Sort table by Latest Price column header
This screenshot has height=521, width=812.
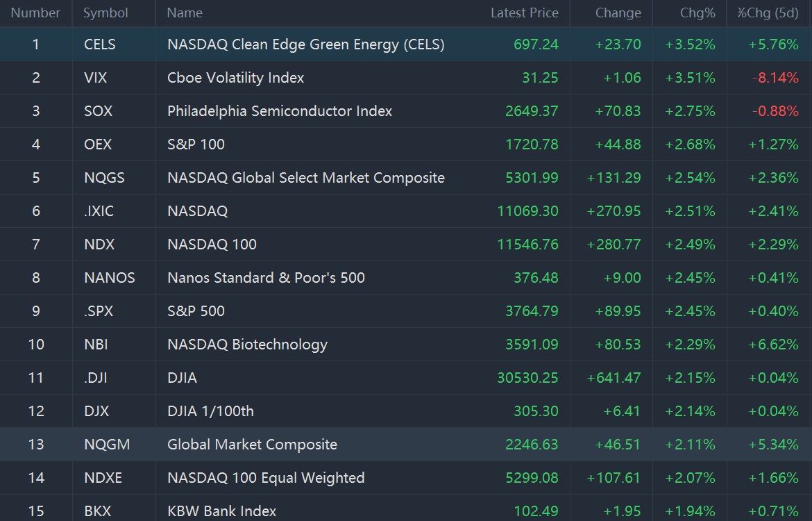coord(524,13)
